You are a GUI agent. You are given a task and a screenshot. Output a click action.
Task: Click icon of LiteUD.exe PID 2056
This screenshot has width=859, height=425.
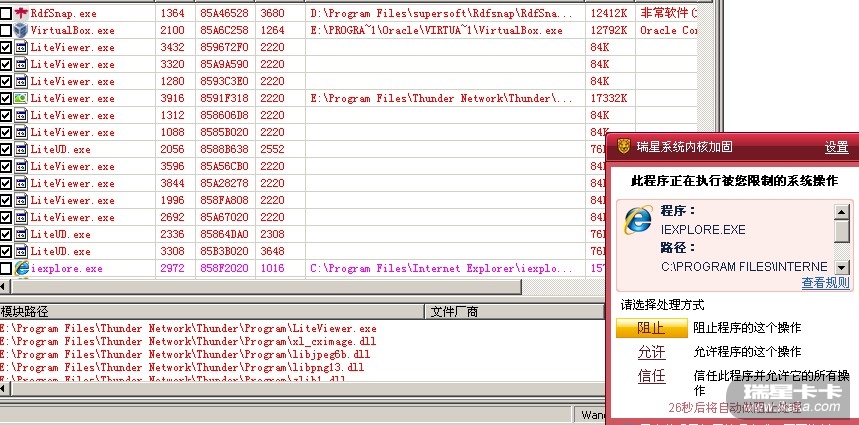pos(21,149)
